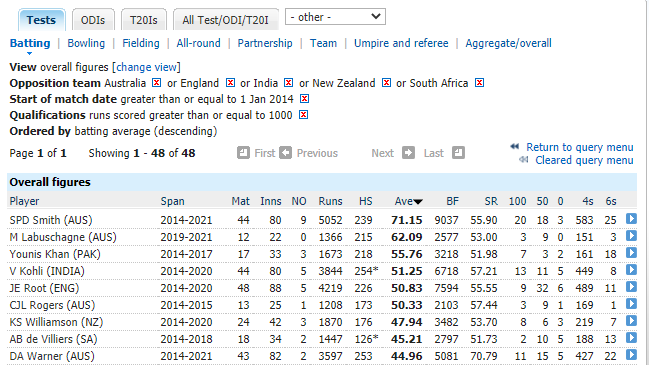Screen dimensions: 649x365
Task: Select the Fielding stats menu
Action: (x=141, y=43)
